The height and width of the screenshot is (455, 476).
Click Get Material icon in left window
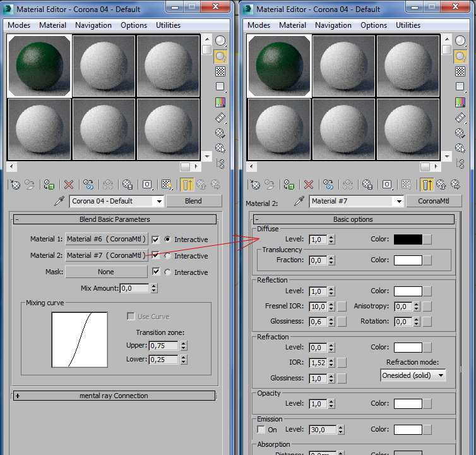tap(15, 185)
